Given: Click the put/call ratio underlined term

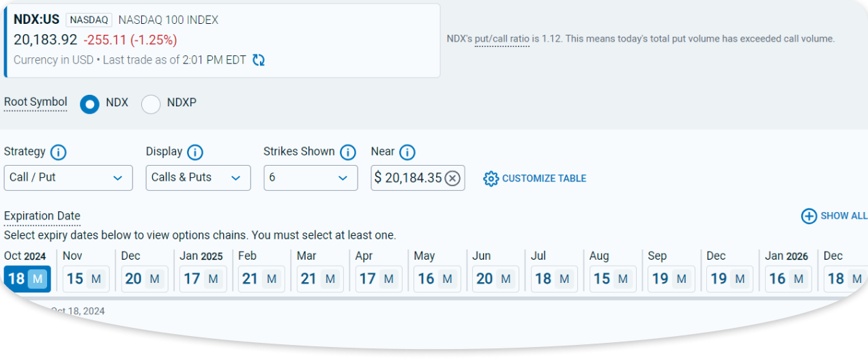Looking at the screenshot, I should [x=502, y=39].
